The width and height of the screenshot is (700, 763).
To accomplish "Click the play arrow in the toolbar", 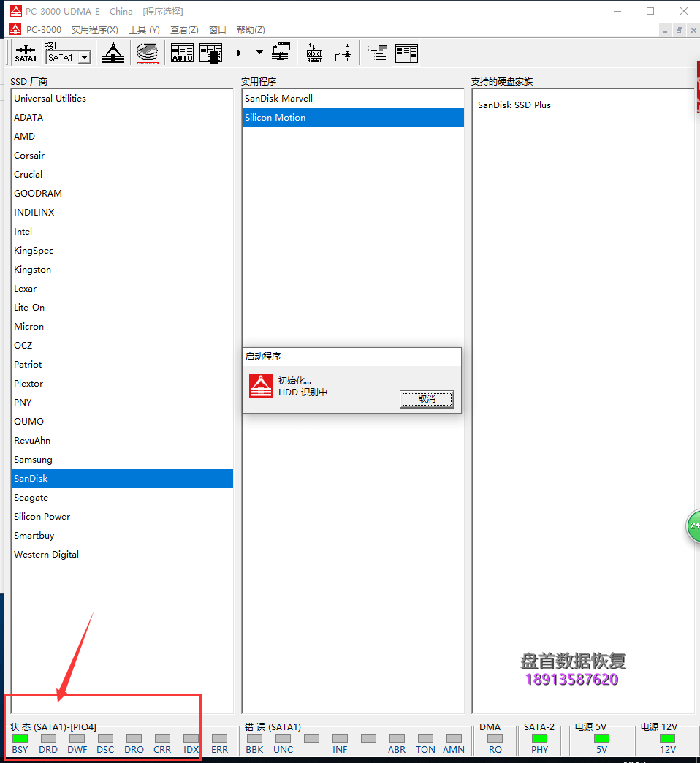I will (x=239, y=53).
